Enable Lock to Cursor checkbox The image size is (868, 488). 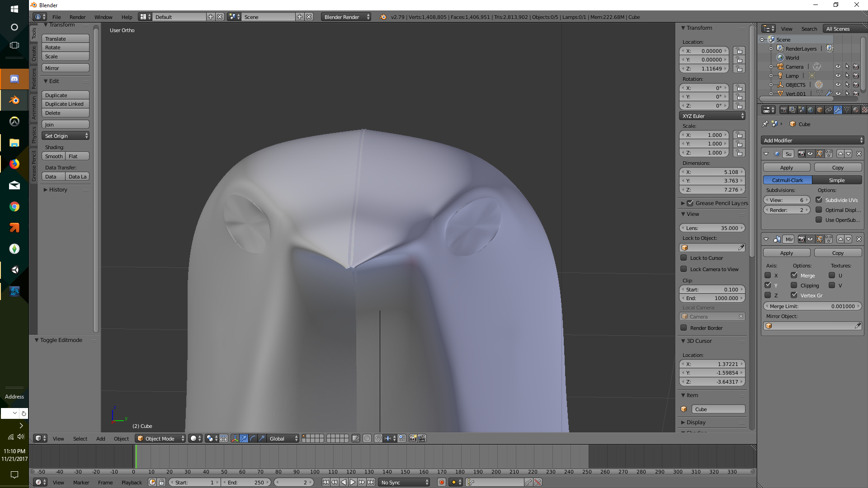coord(684,258)
